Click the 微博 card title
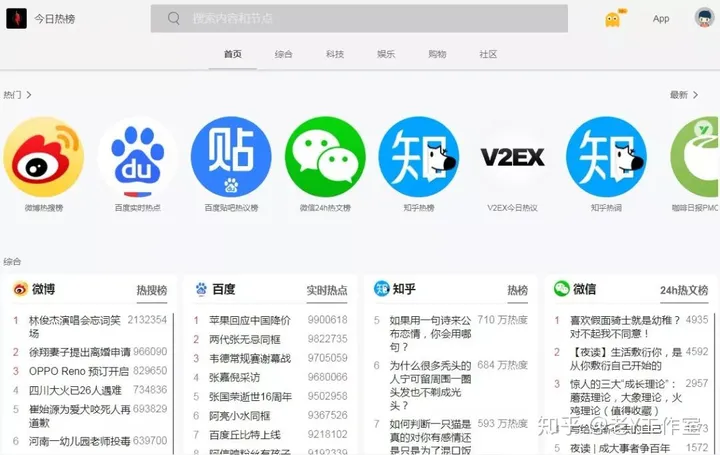This screenshot has height=455, width=720. pyautogui.click(x=43, y=289)
